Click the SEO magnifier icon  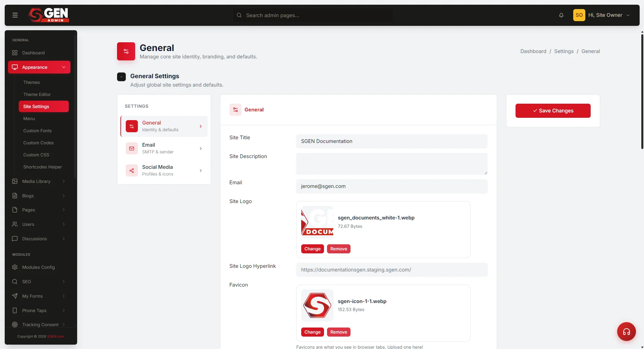15,282
